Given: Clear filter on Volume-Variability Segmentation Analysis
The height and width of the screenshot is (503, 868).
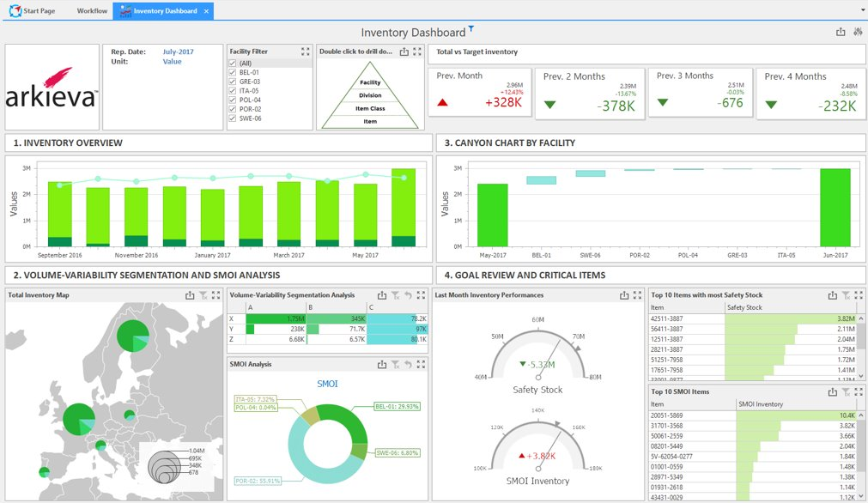Looking at the screenshot, I should click(x=395, y=295).
